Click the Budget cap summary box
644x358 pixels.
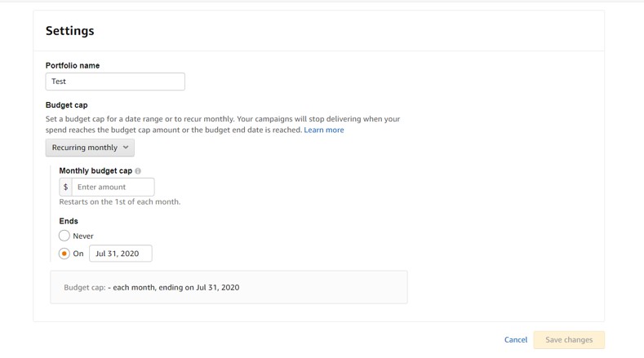click(x=229, y=288)
